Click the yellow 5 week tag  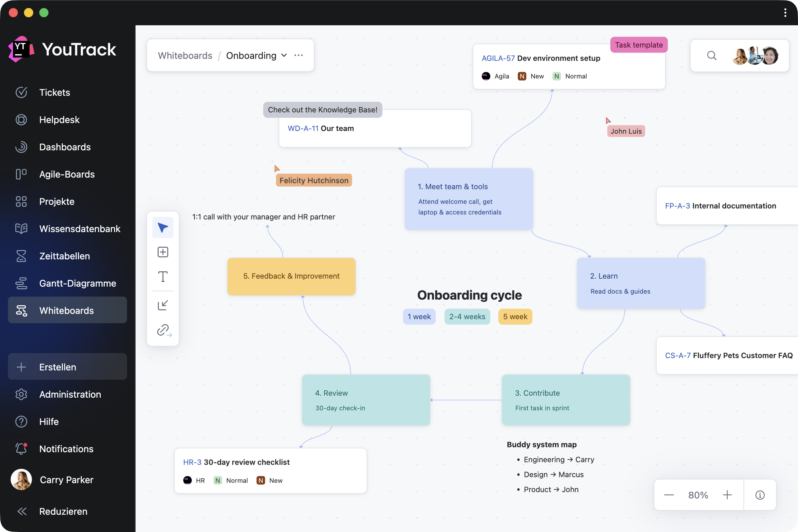tap(515, 317)
